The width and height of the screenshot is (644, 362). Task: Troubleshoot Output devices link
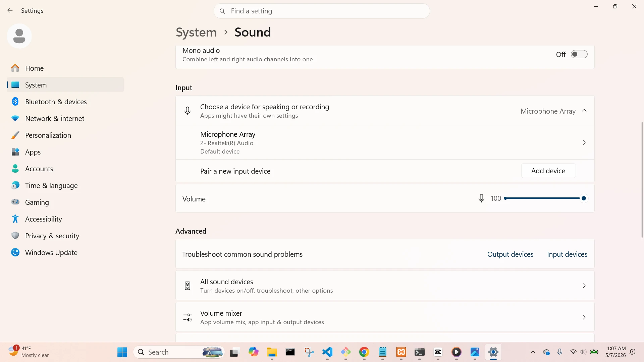tap(510, 254)
